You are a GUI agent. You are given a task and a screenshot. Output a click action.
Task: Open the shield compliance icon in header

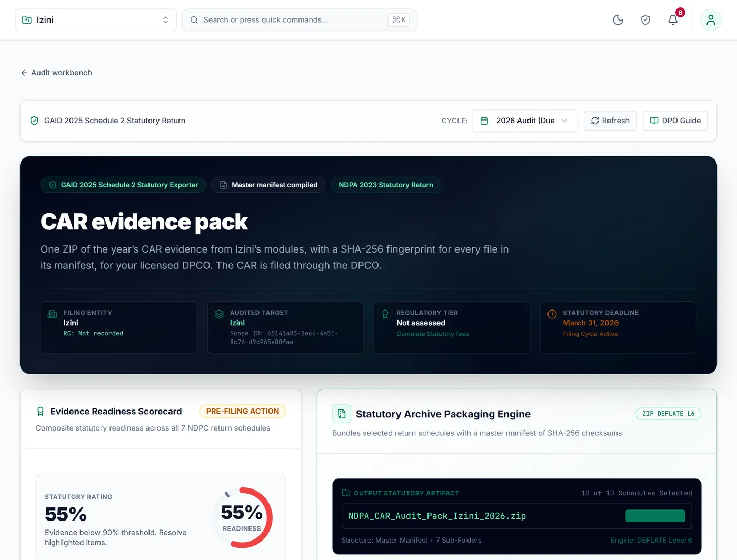tap(645, 20)
